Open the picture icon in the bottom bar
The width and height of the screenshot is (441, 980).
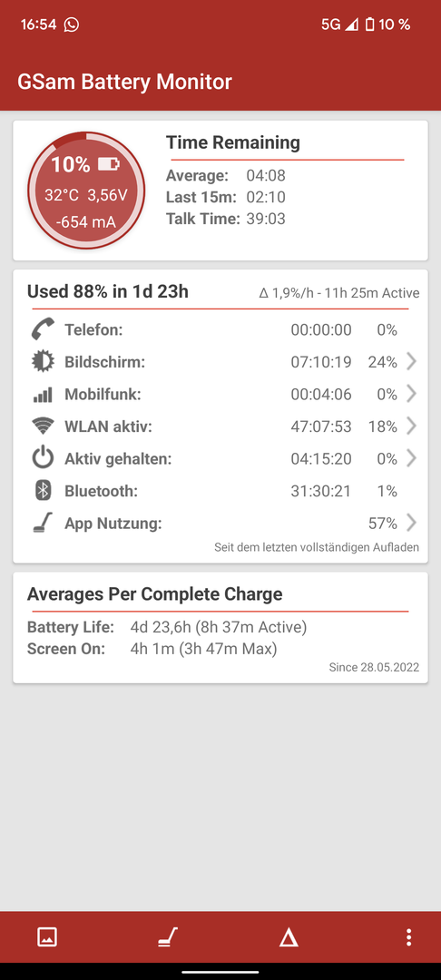pyautogui.click(x=47, y=936)
